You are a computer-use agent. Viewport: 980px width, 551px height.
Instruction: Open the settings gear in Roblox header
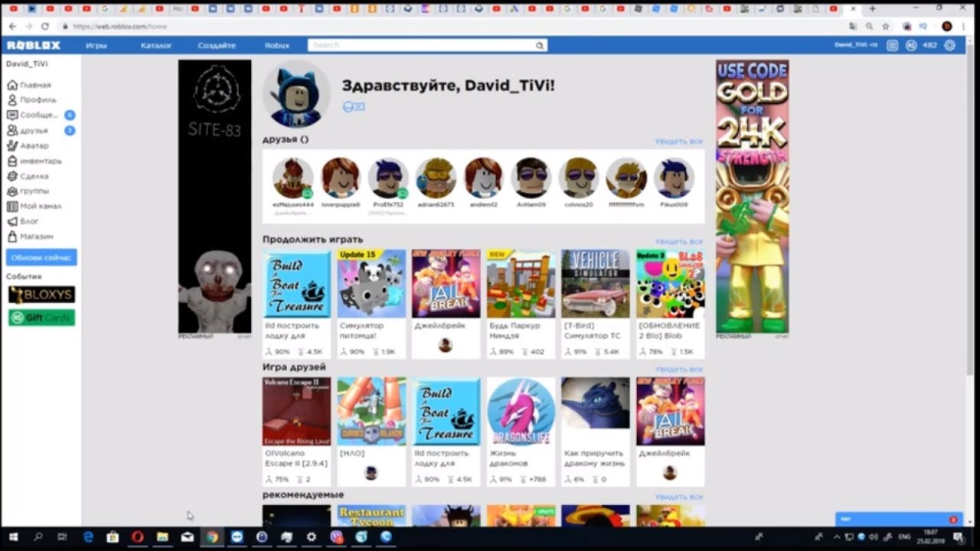950,46
